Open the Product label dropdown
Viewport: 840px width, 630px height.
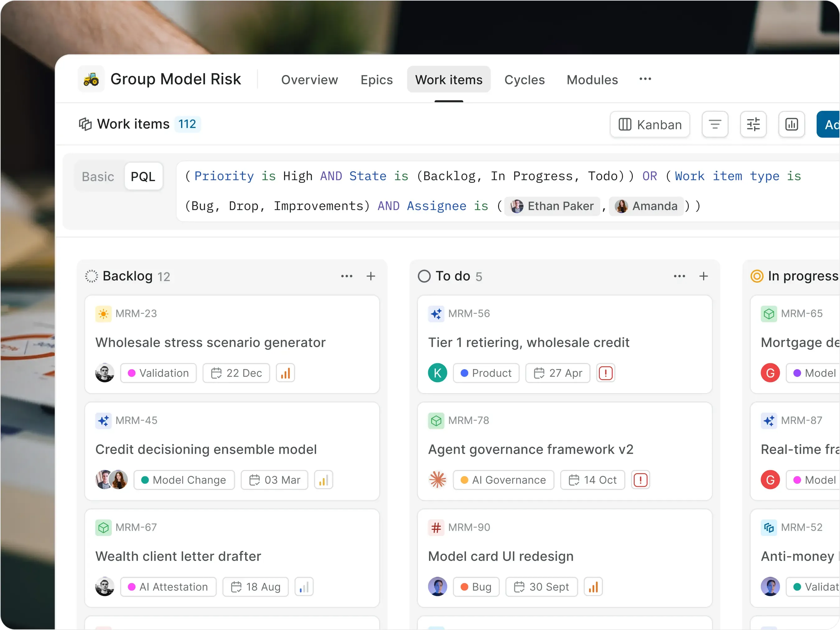click(486, 373)
